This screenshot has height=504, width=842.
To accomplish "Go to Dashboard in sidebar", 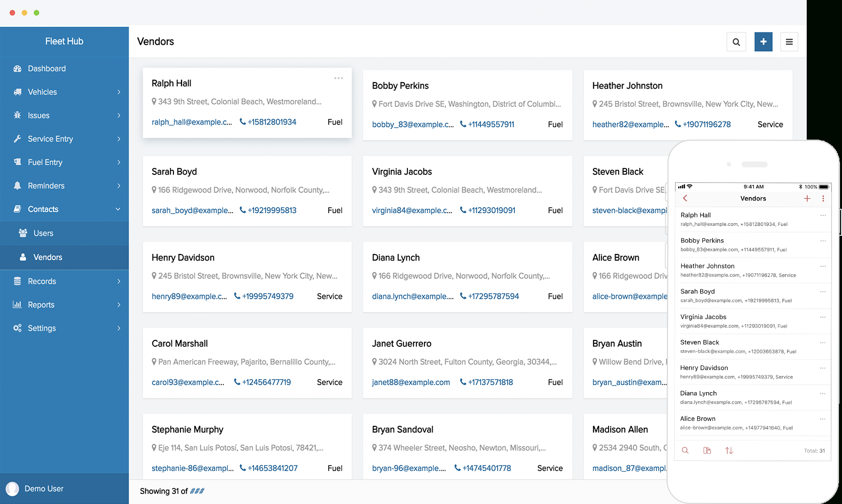I will click(x=46, y=69).
